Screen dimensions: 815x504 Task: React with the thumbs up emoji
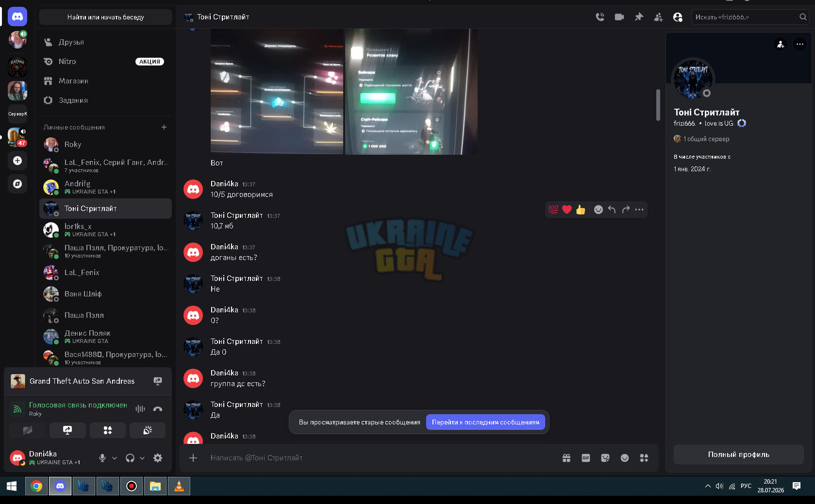coord(581,210)
